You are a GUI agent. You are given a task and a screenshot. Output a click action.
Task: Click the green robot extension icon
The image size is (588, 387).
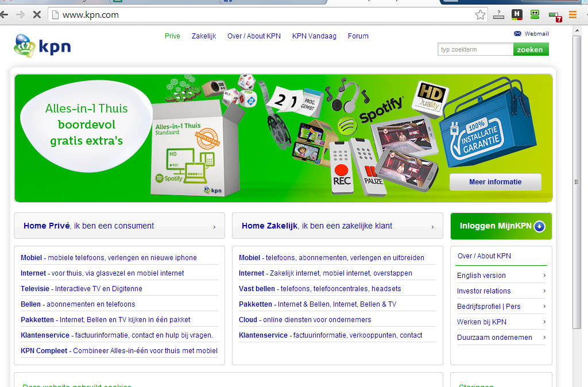pos(535,15)
